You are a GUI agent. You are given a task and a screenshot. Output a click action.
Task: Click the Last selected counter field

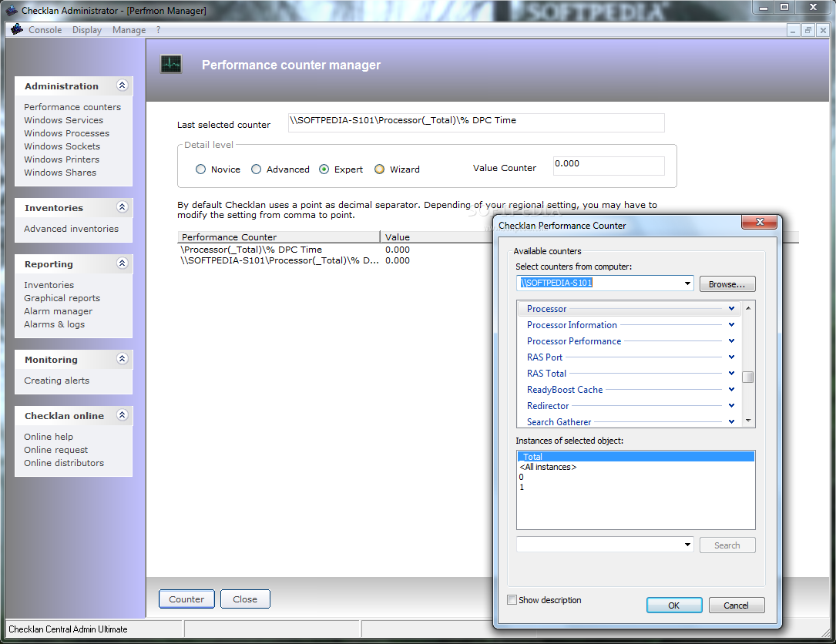click(x=476, y=122)
